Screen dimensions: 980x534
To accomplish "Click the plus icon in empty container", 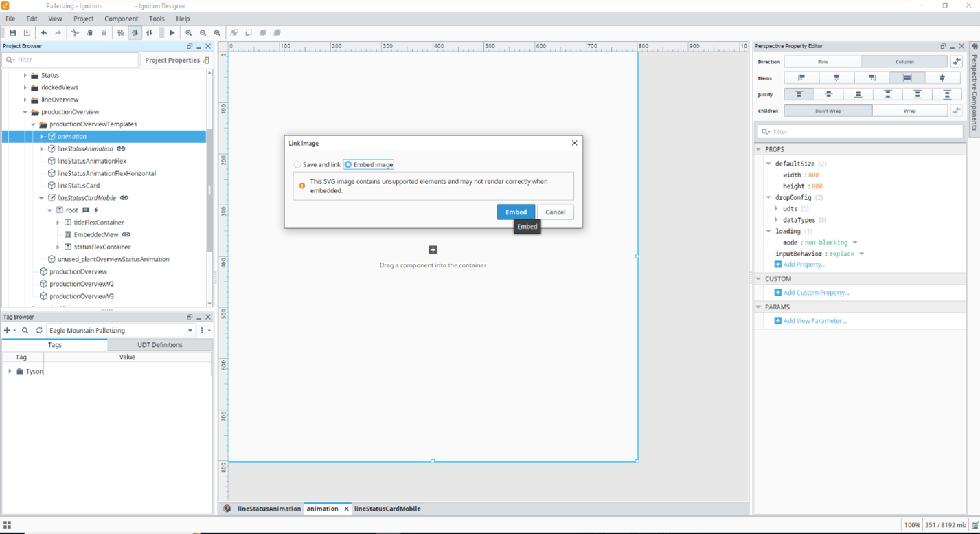I will pyautogui.click(x=433, y=250).
